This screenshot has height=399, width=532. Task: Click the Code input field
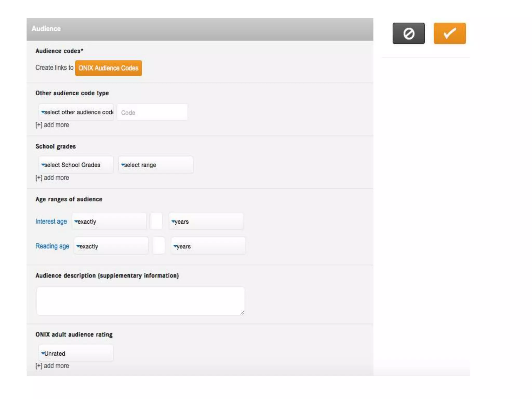pyautogui.click(x=152, y=112)
